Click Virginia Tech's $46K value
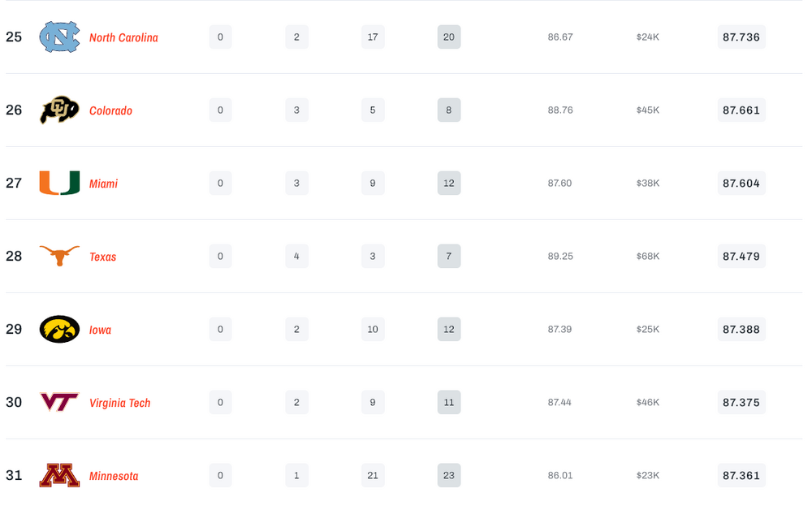The image size is (812, 510). (648, 403)
